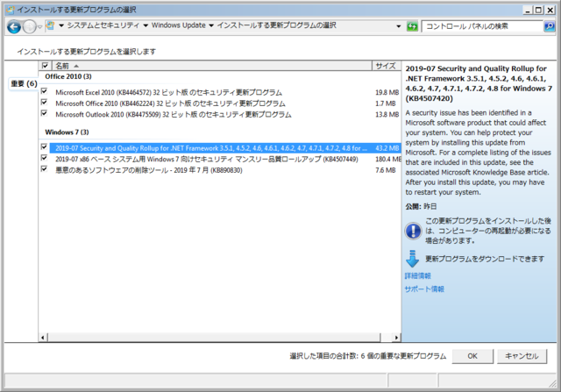Sort by the 名前 column header
Viewport: 561px width, 392px height.
click(x=211, y=66)
